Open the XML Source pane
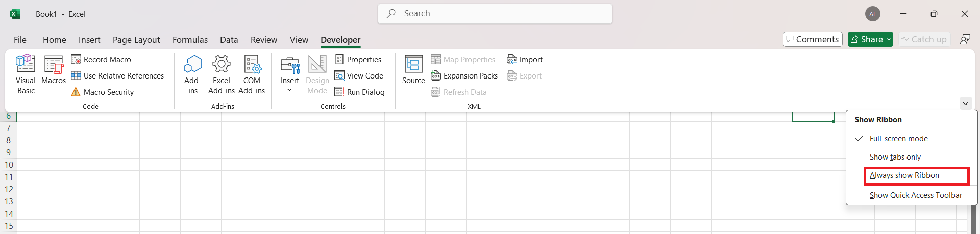This screenshot has width=980, height=234. (413, 70)
